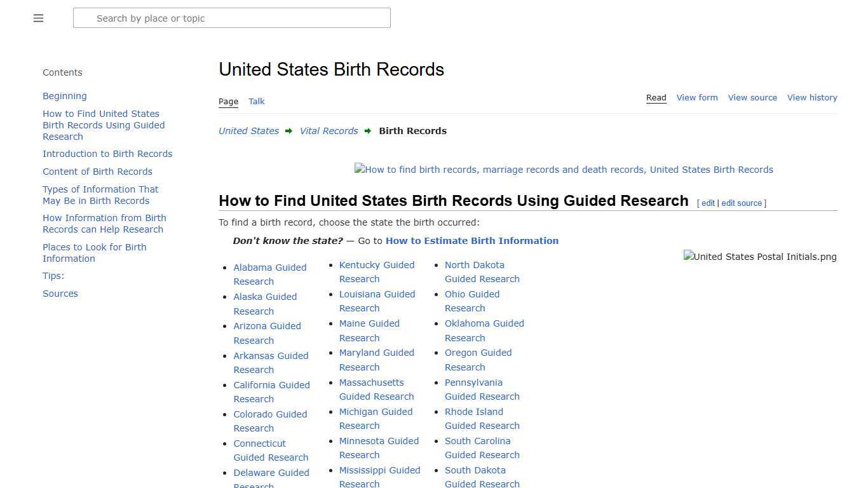This screenshot has height=488, width=868.
Task: Click the edit source link
Action: [x=742, y=203]
